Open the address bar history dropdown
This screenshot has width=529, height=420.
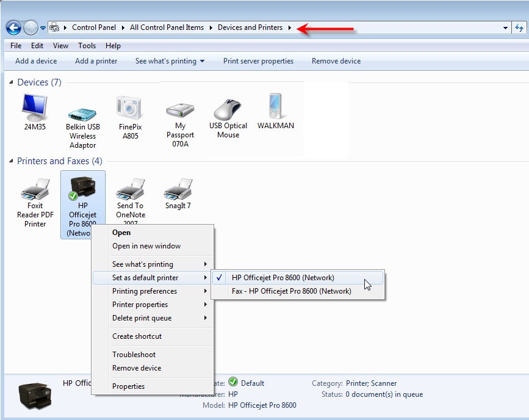click(x=505, y=28)
